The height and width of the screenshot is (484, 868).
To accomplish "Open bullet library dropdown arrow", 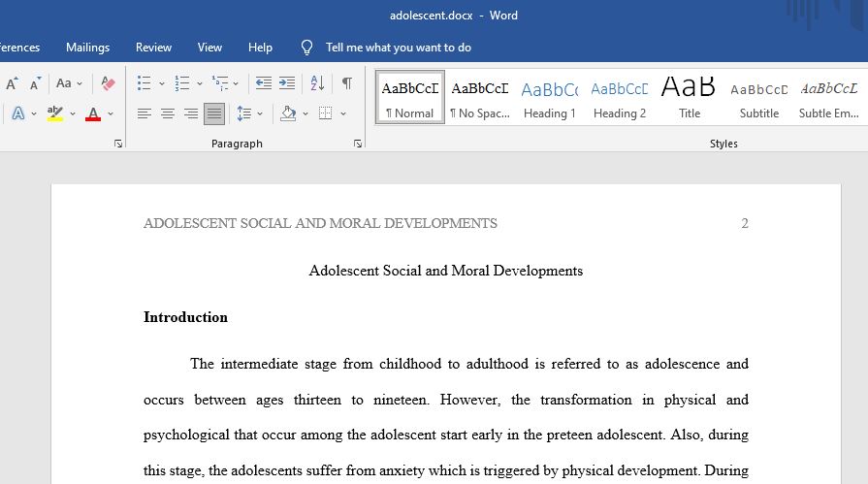I will click(162, 84).
